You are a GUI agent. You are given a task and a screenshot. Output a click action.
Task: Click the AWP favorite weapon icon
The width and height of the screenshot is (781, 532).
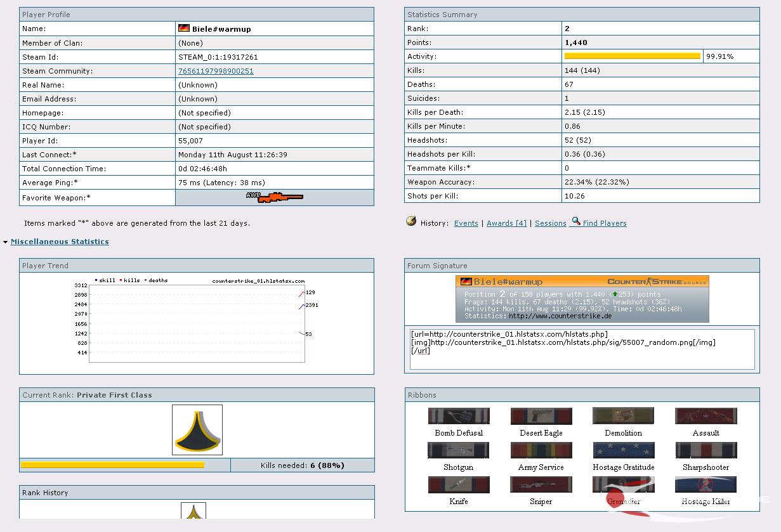275,197
